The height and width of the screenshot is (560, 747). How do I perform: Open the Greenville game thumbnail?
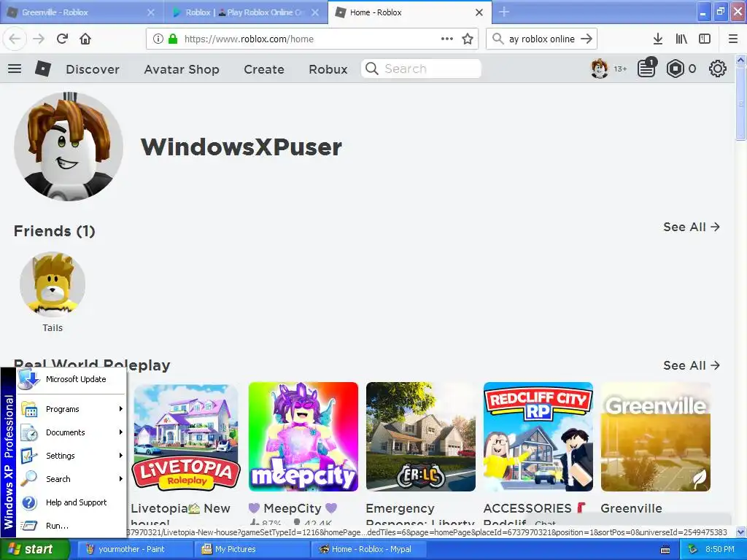coord(656,437)
